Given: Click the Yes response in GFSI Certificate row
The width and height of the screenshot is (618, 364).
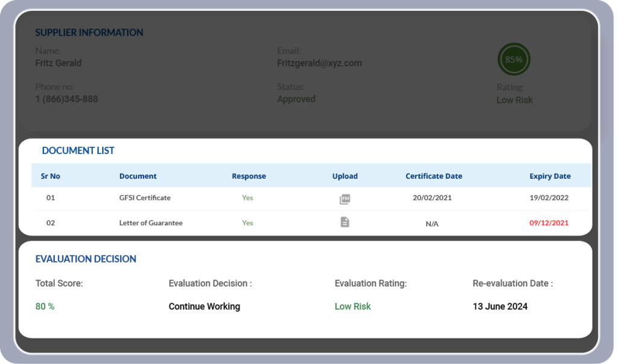Looking at the screenshot, I should (x=247, y=198).
